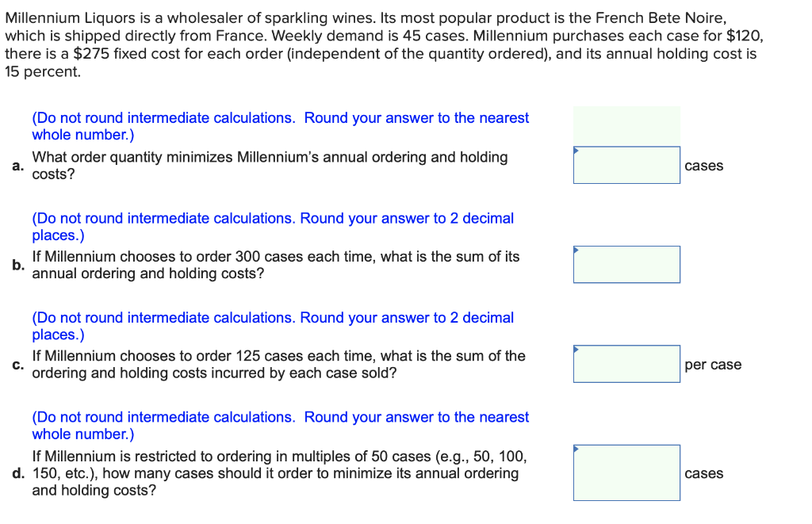Click the question label c

16,364
